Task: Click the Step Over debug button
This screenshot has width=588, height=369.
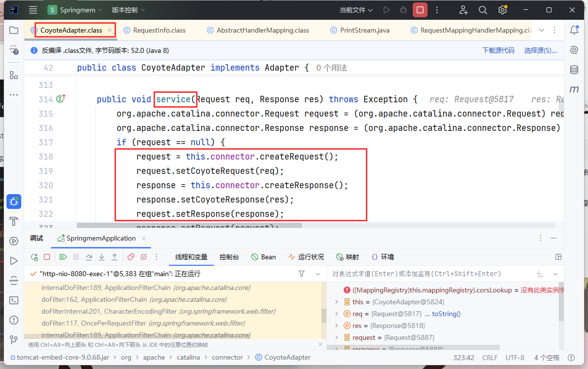Action: point(89,257)
